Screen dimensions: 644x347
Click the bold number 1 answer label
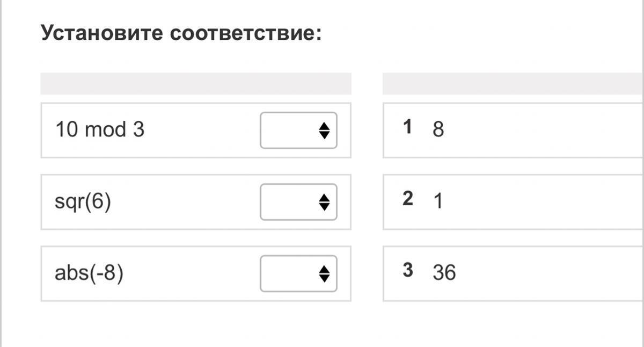pyautogui.click(x=408, y=127)
